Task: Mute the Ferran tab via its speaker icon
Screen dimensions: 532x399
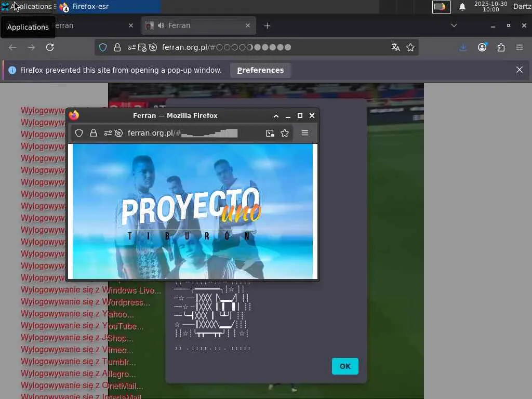Action: pos(161,26)
